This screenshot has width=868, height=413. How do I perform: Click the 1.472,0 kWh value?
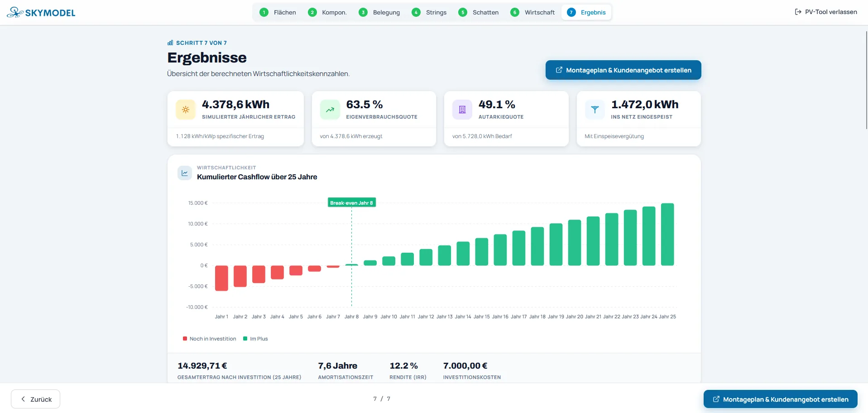(x=645, y=104)
